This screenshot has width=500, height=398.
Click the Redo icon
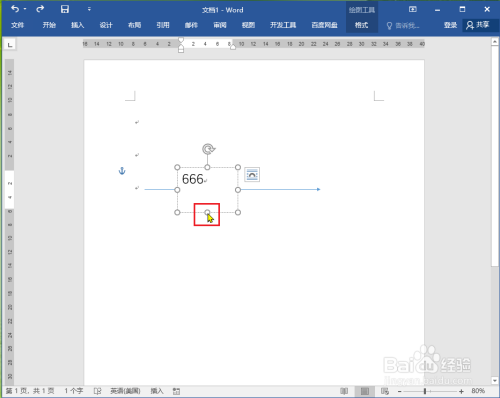tap(40, 9)
